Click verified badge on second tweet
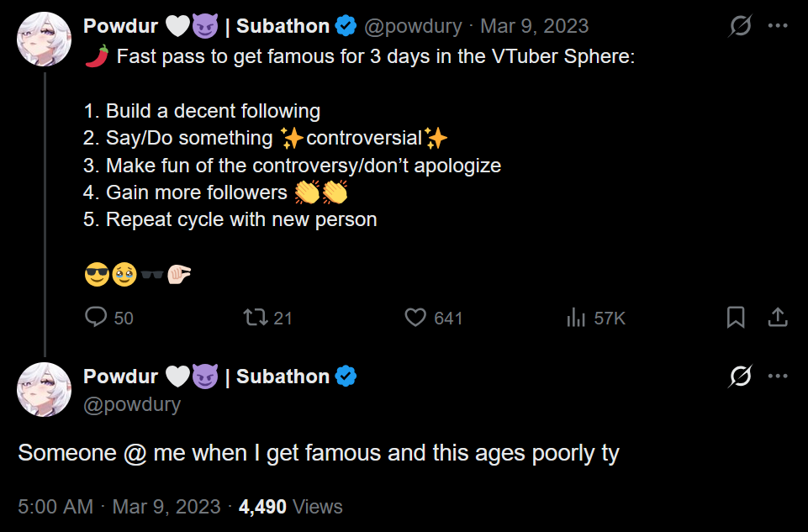808x532 pixels. point(346,377)
